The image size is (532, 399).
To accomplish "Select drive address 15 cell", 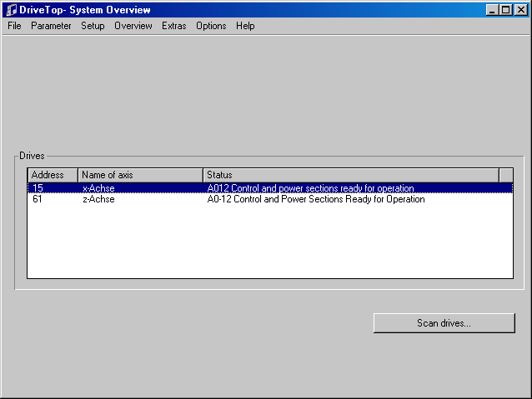I will [x=38, y=188].
